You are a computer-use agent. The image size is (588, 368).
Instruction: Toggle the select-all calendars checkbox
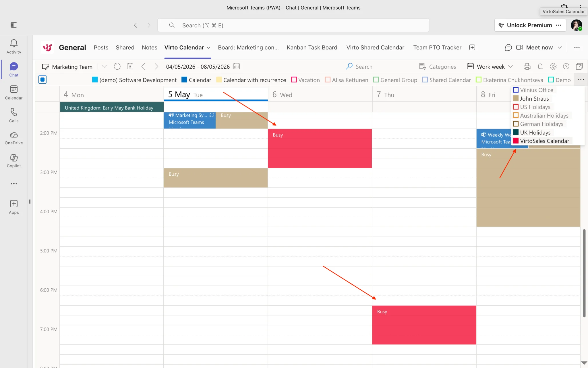[x=42, y=80]
